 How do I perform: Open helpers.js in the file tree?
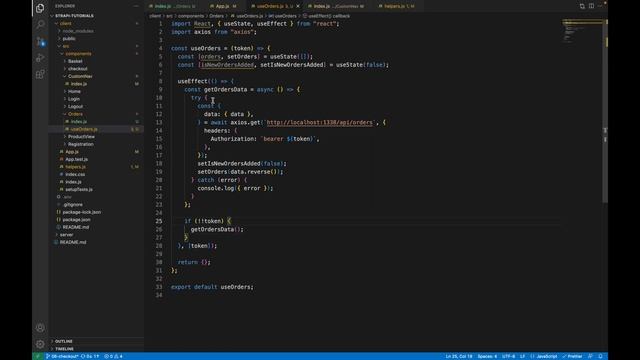[76, 167]
